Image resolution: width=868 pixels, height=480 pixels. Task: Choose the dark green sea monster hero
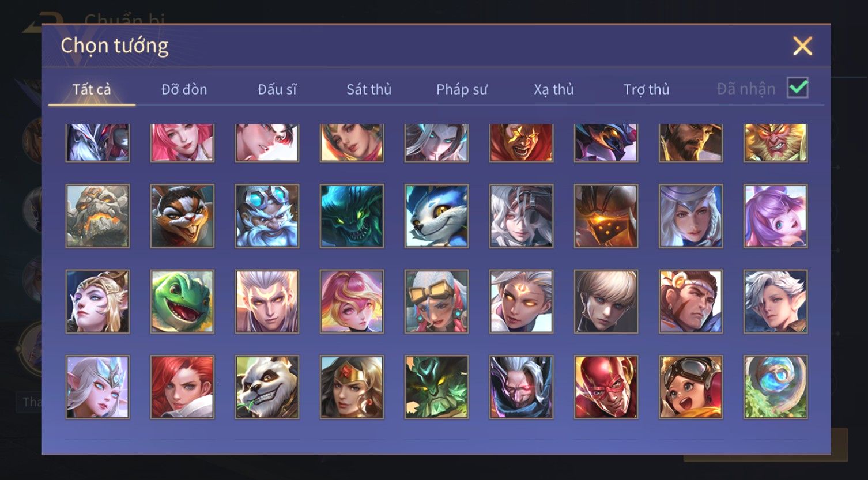click(x=352, y=216)
